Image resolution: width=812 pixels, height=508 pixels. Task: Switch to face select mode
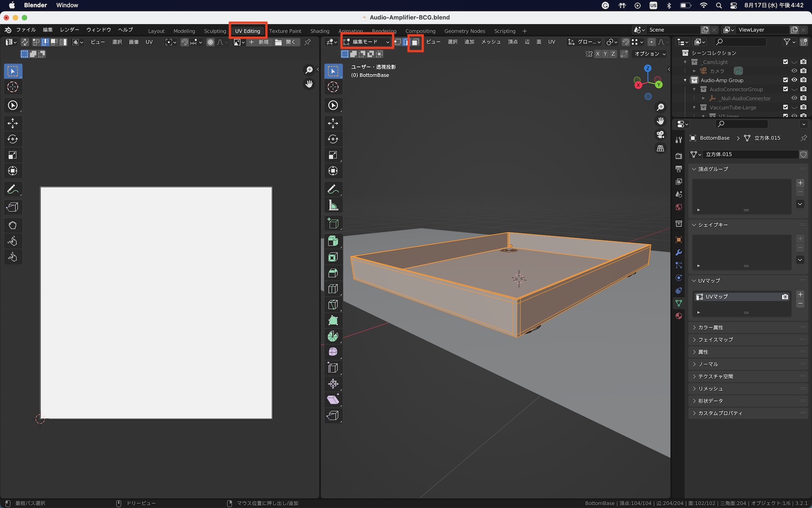click(x=415, y=42)
